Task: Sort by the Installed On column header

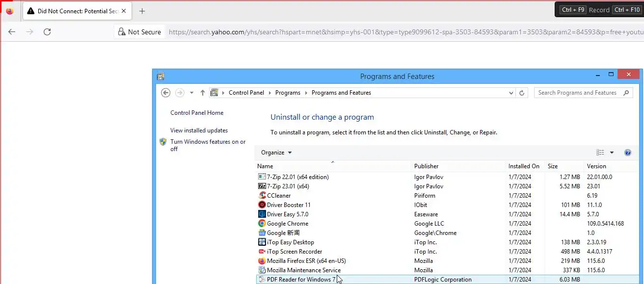Action: click(x=525, y=166)
